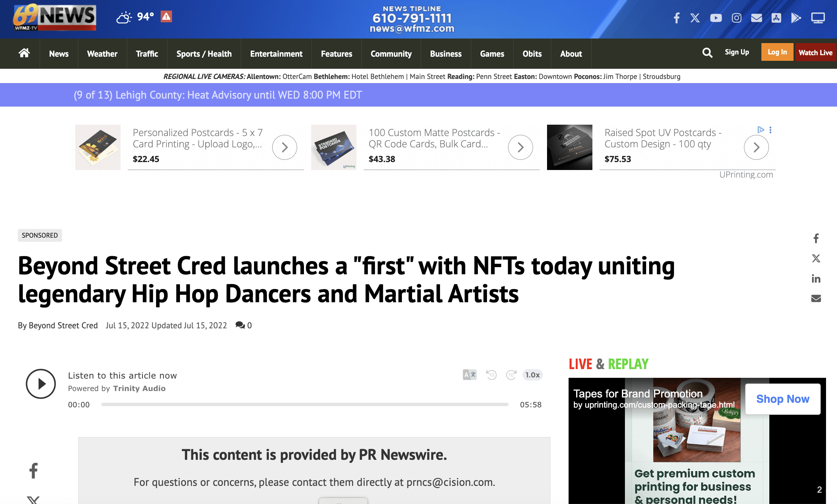Screen dimensions: 837x504
Task: Click the orange Log In button
Action: [x=777, y=52]
